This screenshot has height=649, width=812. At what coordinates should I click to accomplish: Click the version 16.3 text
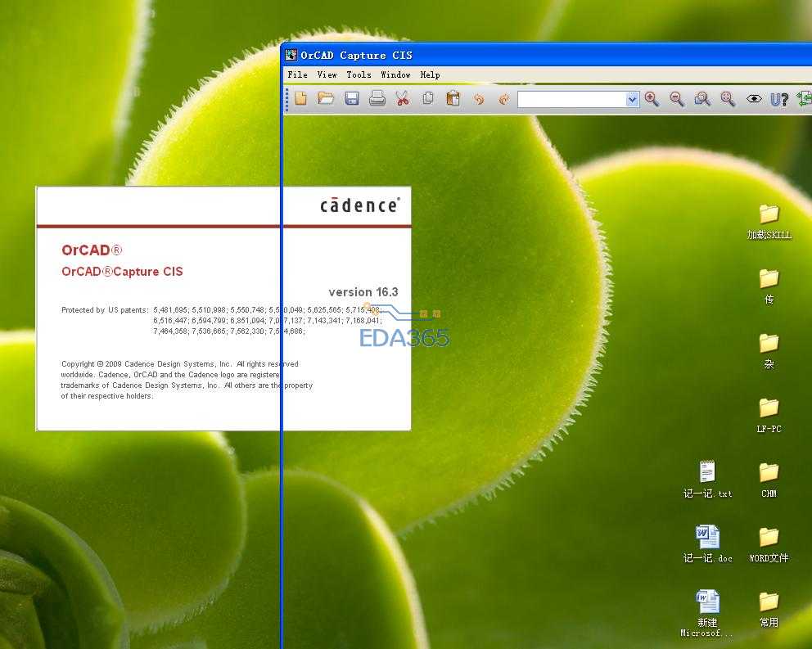click(363, 292)
